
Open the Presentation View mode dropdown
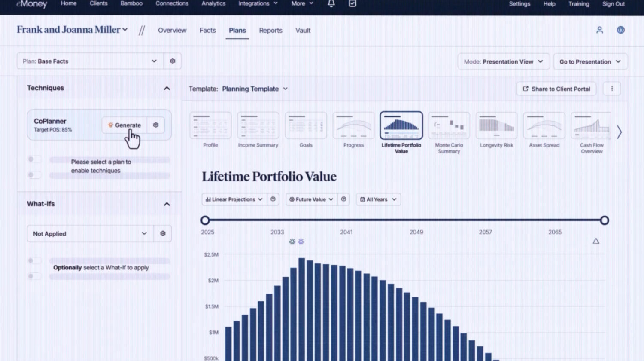pos(503,61)
